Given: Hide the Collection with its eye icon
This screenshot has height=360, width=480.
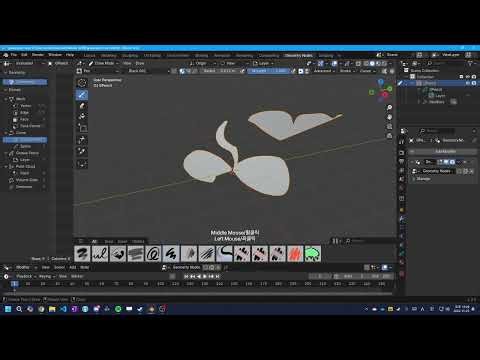Looking at the screenshot, I should pos(468,77).
